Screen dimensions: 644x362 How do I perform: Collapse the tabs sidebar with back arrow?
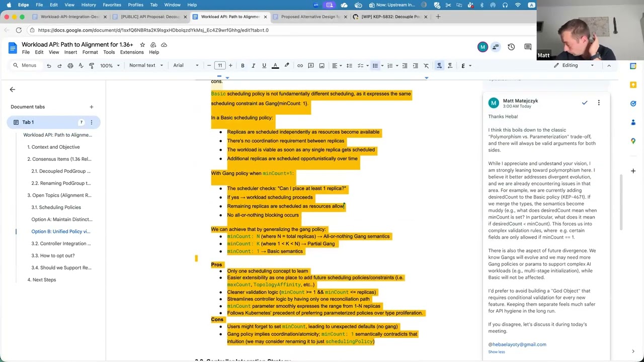pos(13,89)
